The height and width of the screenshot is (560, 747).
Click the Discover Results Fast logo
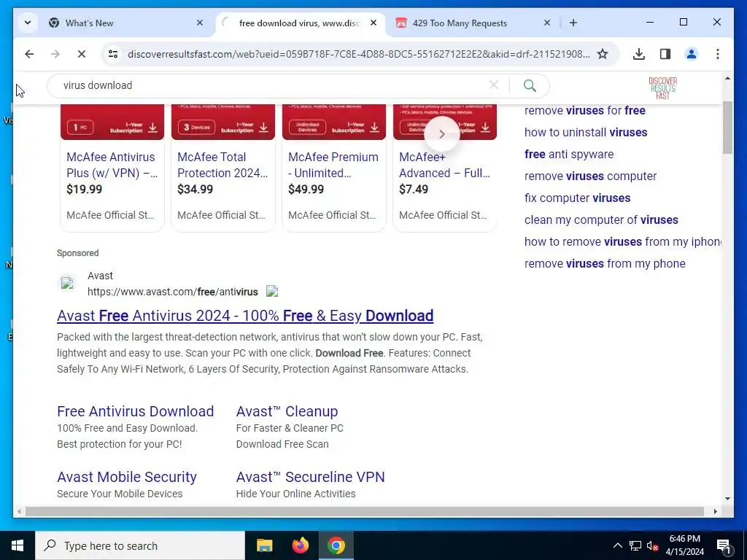tap(662, 88)
